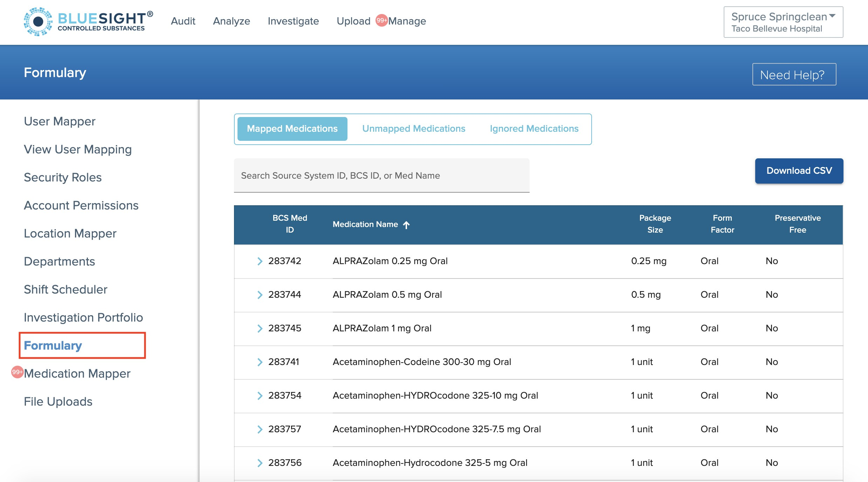Image resolution: width=868 pixels, height=482 pixels.
Task: Expand row 283754 Acetaminophen-HYDROcodone 325-10 chevron
Action: pos(260,396)
